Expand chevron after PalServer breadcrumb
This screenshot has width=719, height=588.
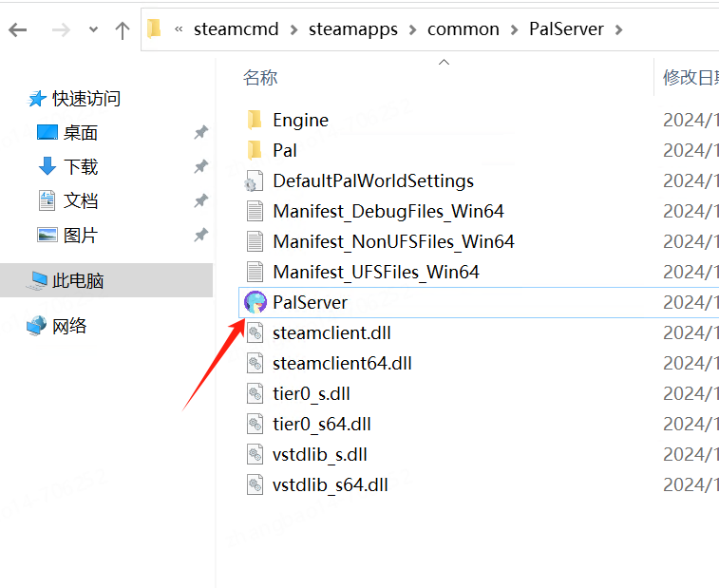tap(619, 30)
